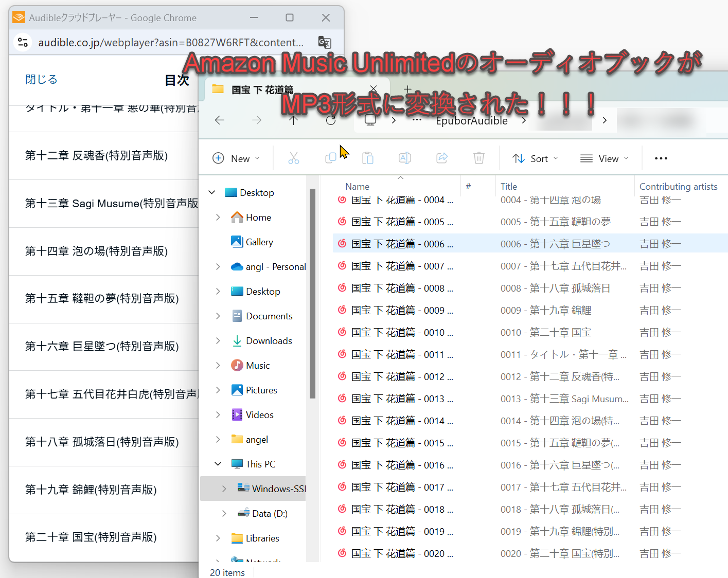Open the Home folder in navigation pane

pos(258,218)
